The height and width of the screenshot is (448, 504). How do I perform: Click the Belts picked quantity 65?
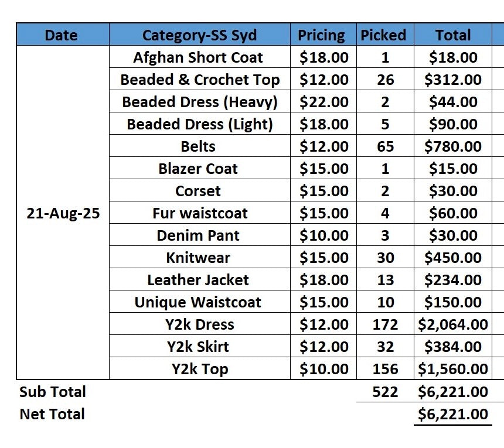point(385,146)
